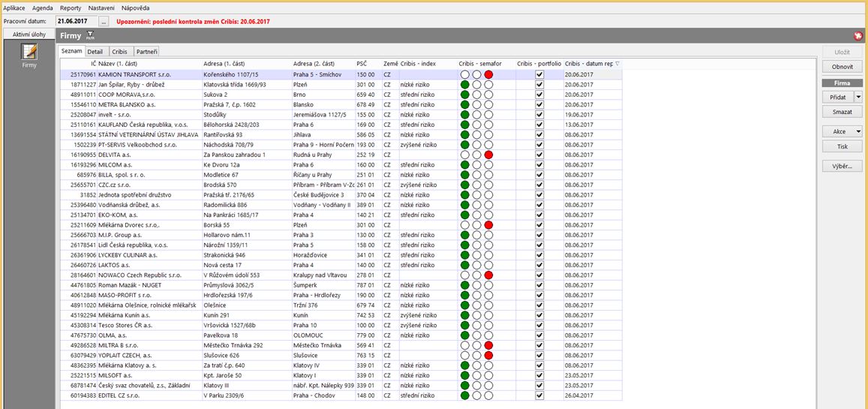Select the Vodňanská drůbež, a.s. row
The width and height of the screenshot is (868, 409).
[341, 205]
